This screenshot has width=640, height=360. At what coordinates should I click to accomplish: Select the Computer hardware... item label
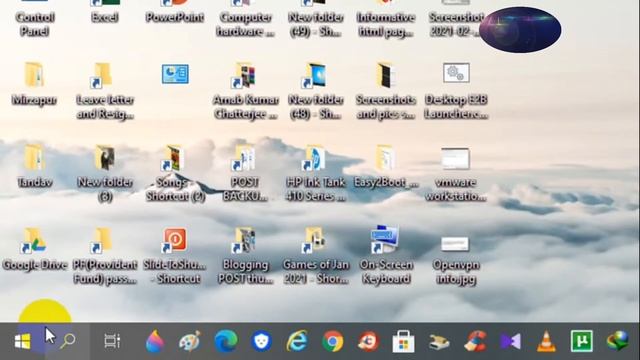click(246, 24)
